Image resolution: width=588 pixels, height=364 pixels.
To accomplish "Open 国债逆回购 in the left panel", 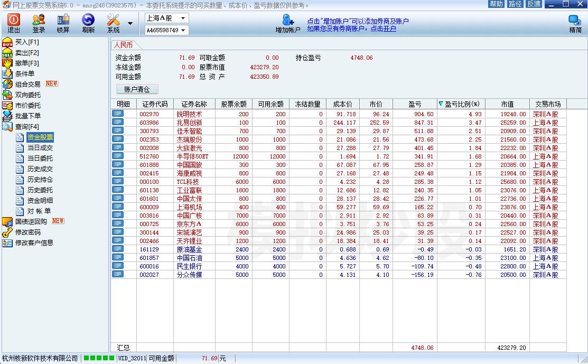I will [x=31, y=221].
